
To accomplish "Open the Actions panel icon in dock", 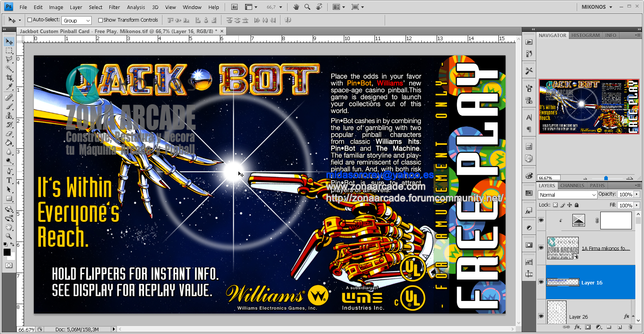I will click(x=529, y=42).
